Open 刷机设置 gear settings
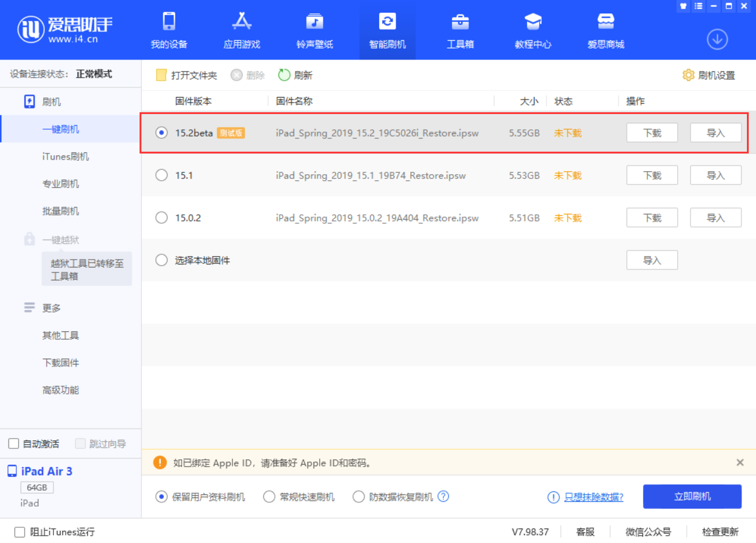The image size is (756, 543). pyautogui.click(x=688, y=75)
